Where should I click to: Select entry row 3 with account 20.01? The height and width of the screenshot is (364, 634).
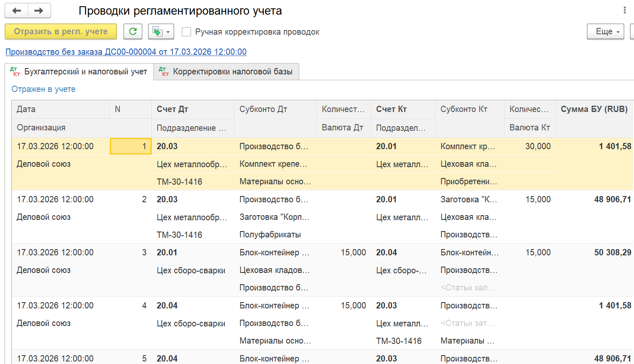click(322, 270)
